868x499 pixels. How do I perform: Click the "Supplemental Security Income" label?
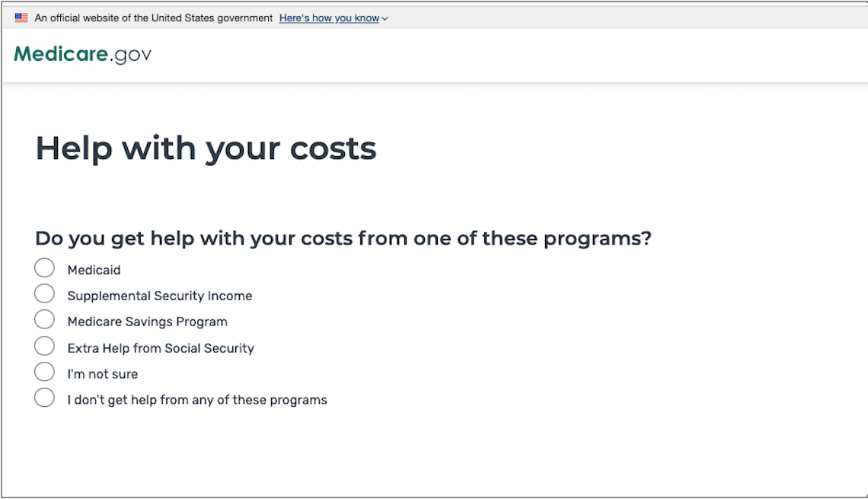[160, 295]
